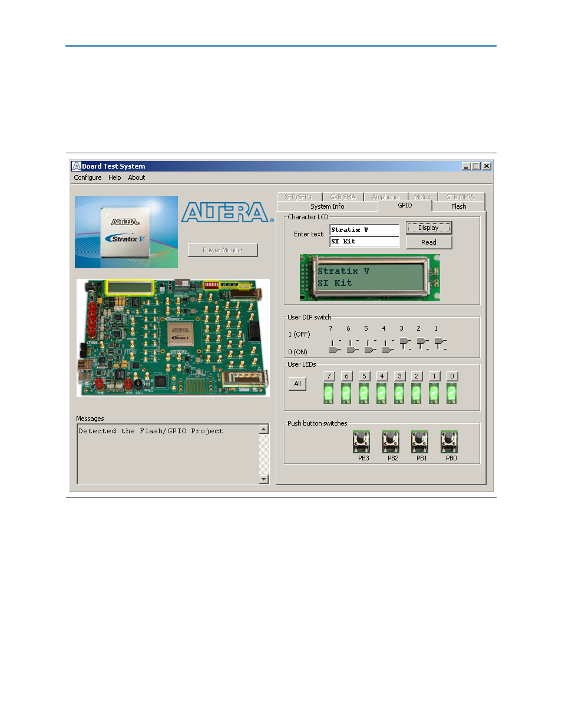562x728 pixels.
Task: Click the green LED indicator under button 2
Action: pyautogui.click(x=416, y=394)
